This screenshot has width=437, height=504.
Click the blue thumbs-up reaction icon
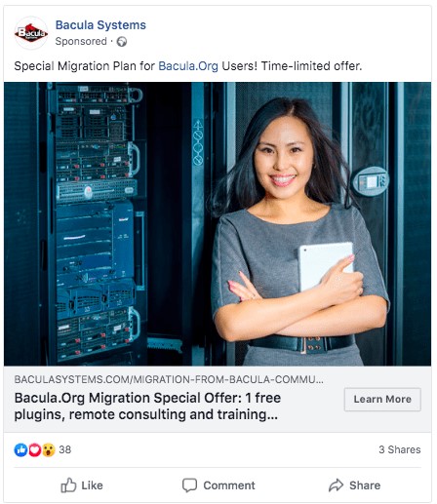pyautogui.click(x=20, y=450)
